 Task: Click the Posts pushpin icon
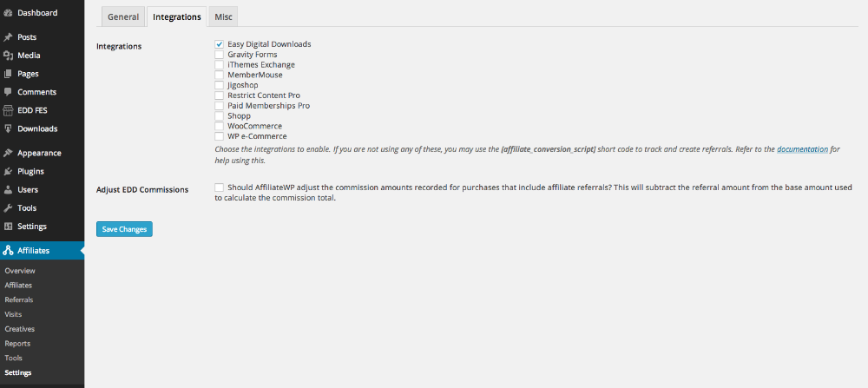tap(8, 37)
